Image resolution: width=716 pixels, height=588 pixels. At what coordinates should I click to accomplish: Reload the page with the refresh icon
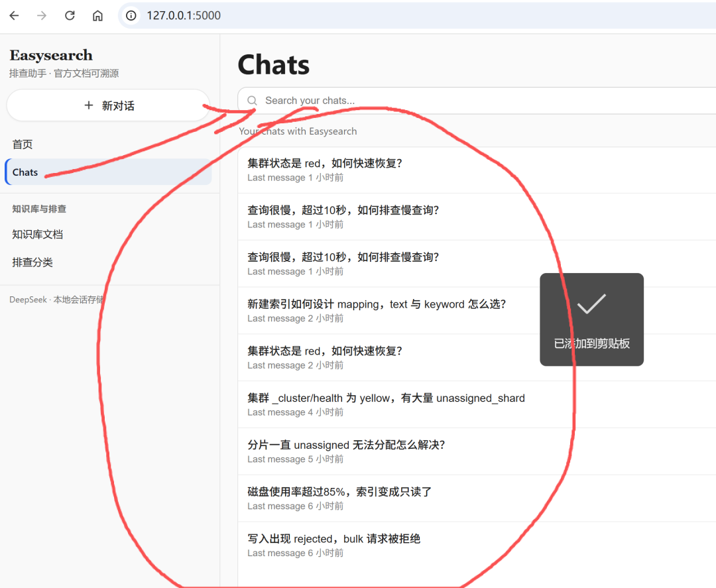[70, 15]
